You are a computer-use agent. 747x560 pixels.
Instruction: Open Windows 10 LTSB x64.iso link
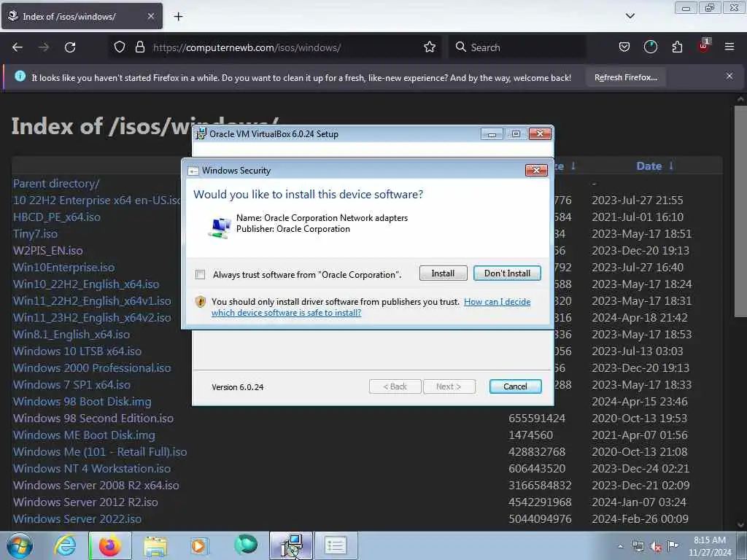(x=77, y=351)
